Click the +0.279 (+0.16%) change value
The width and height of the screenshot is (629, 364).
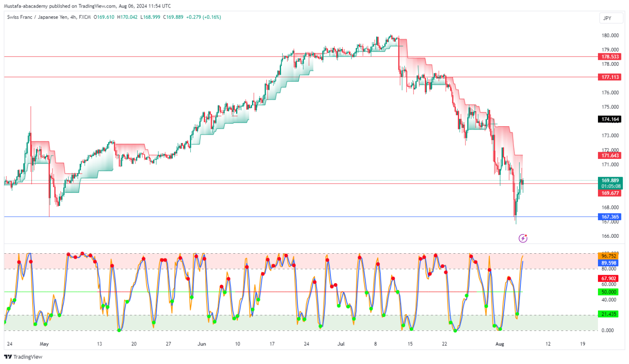tap(203, 17)
